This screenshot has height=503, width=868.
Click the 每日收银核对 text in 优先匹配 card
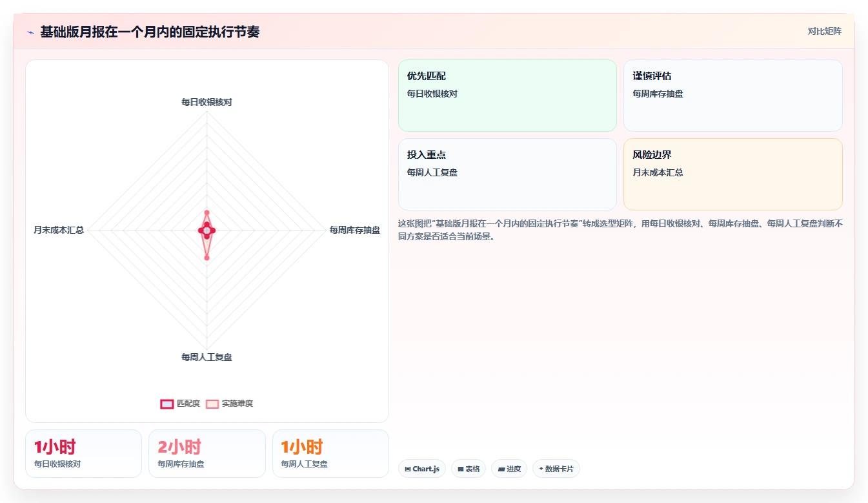coord(432,94)
